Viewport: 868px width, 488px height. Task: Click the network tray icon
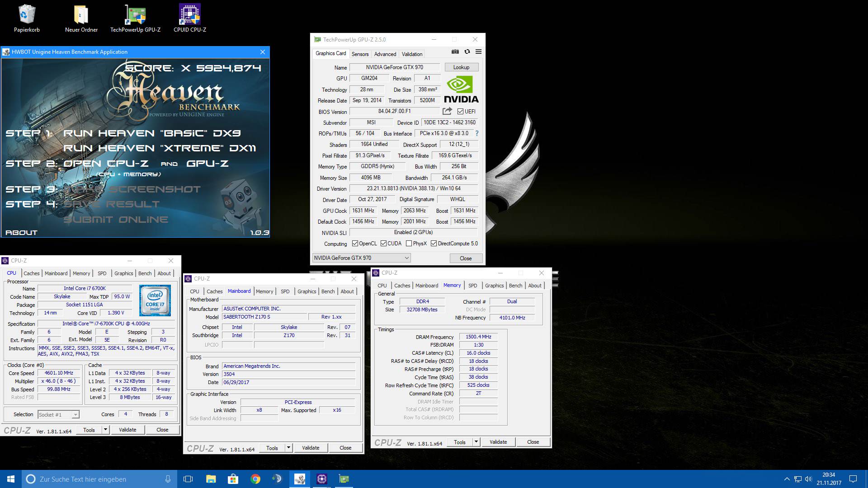[798, 479]
